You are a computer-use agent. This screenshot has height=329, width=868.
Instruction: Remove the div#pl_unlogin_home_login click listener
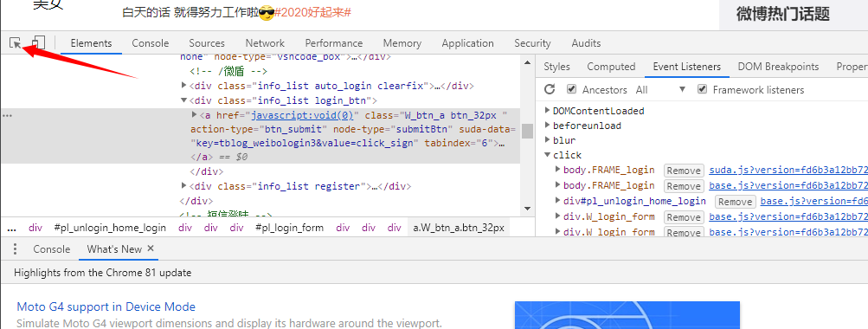tap(735, 202)
